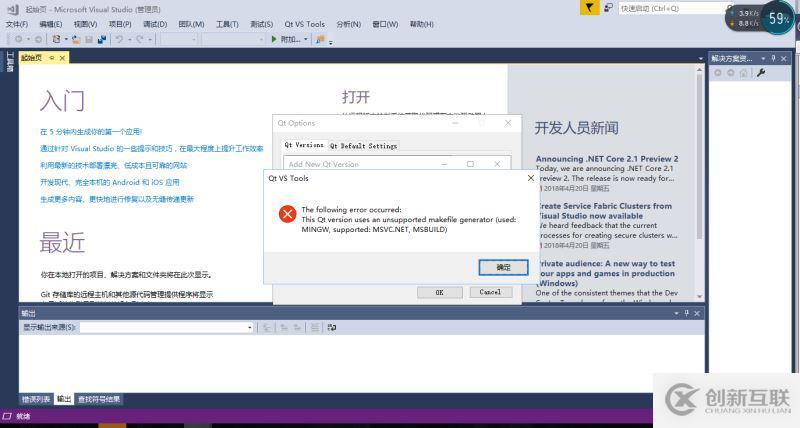Image resolution: width=800 pixels, height=428 pixels.
Task: Open the document tab list dropdown arrow
Action: 701,59
